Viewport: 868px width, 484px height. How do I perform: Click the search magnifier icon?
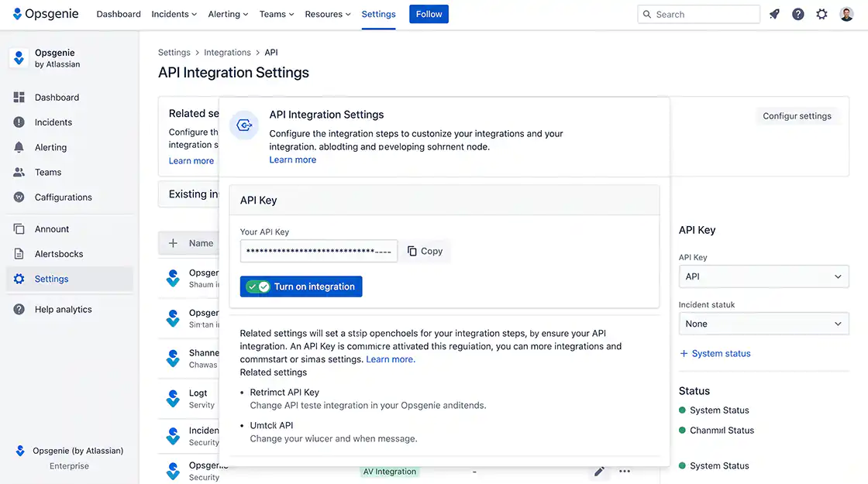(646, 15)
